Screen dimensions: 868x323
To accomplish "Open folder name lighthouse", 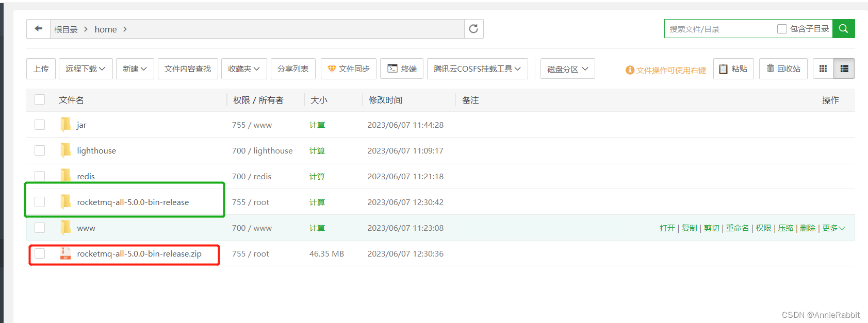I will pyautogui.click(x=96, y=150).
